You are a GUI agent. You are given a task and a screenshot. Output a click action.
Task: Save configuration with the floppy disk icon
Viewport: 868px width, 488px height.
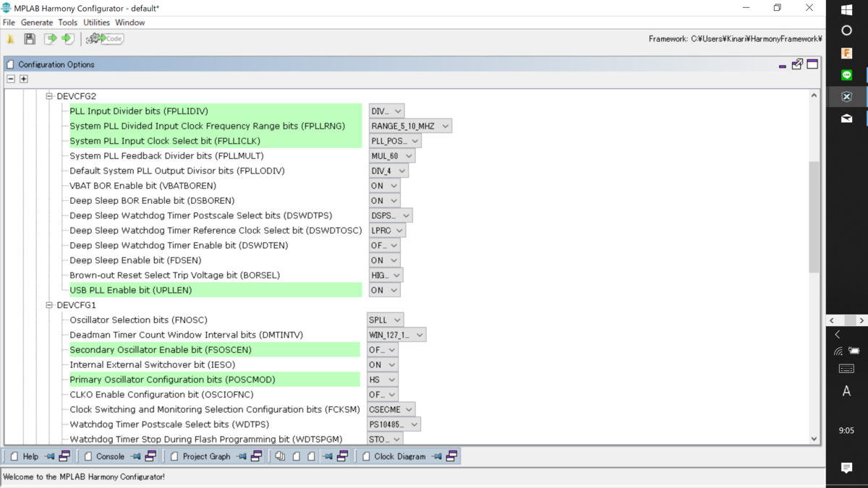coord(30,38)
